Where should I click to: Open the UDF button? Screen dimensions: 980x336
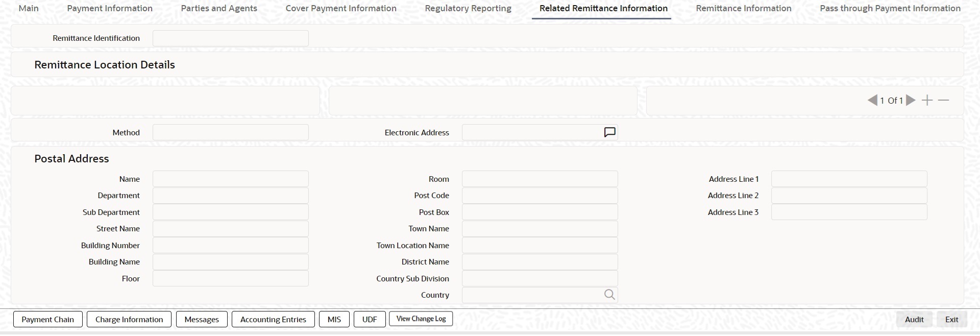(x=370, y=319)
